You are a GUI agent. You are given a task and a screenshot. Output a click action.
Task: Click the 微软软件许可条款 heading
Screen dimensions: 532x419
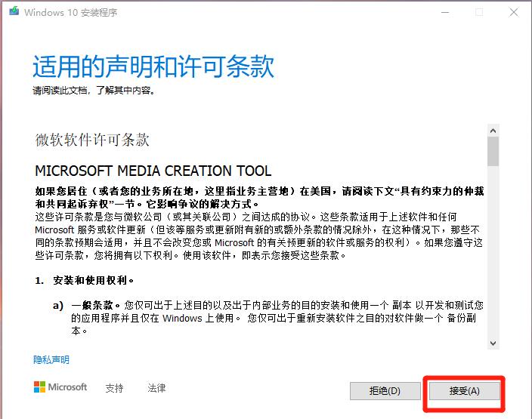[92, 140]
